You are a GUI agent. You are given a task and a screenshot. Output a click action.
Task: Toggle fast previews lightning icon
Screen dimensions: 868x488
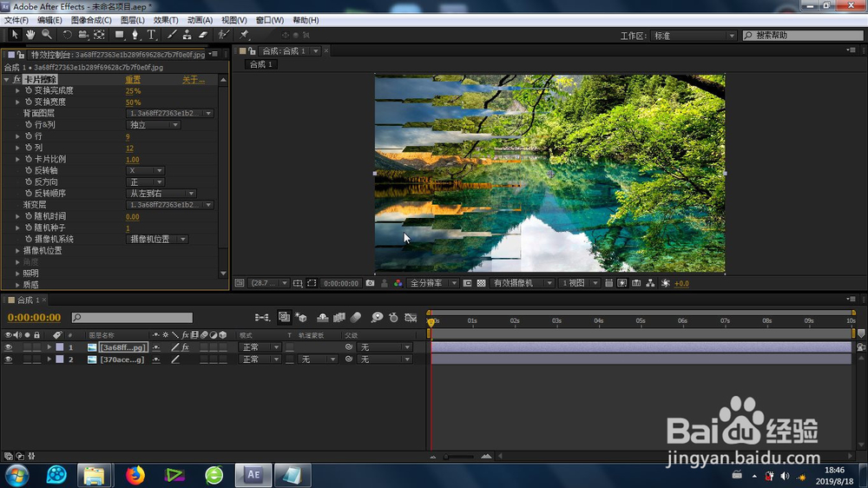pos(622,283)
